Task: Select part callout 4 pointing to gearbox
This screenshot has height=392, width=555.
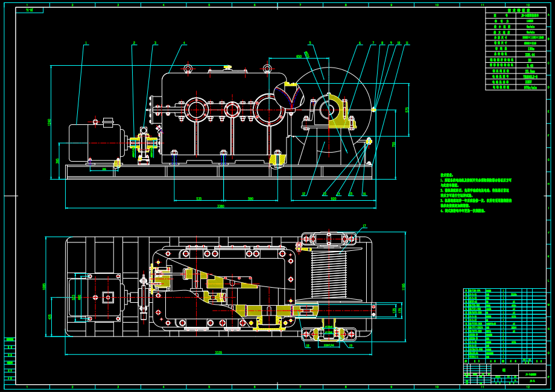Action: 184,43
